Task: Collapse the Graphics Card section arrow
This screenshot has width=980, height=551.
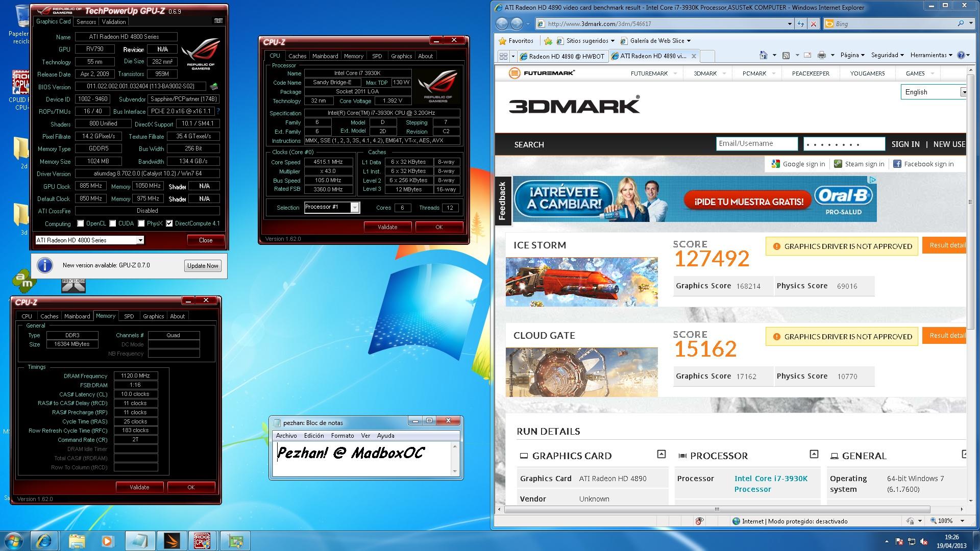Action: coord(661,454)
